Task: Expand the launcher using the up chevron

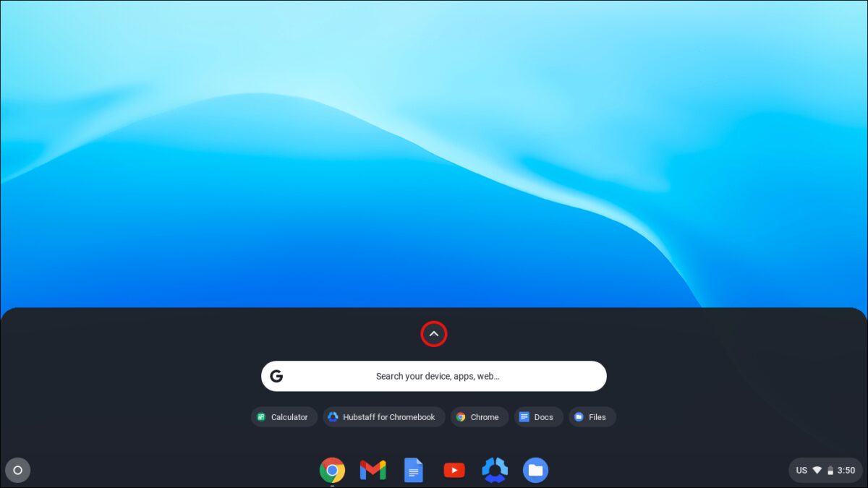Action: pyautogui.click(x=434, y=333)
